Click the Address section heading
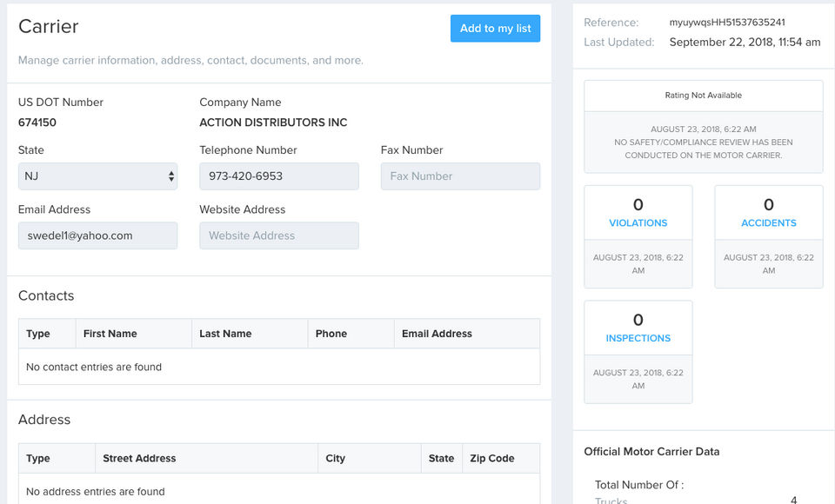 tap(44, 420)
